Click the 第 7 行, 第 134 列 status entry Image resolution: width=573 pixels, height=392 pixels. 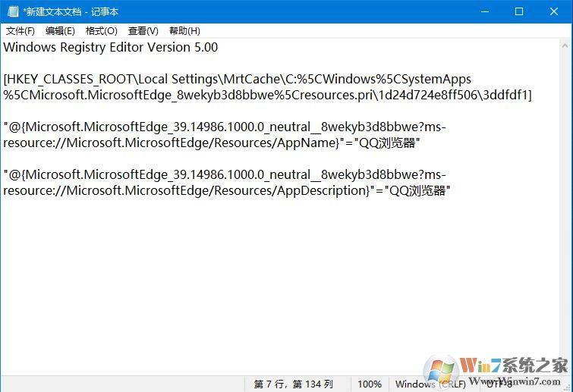pos(294,384)
